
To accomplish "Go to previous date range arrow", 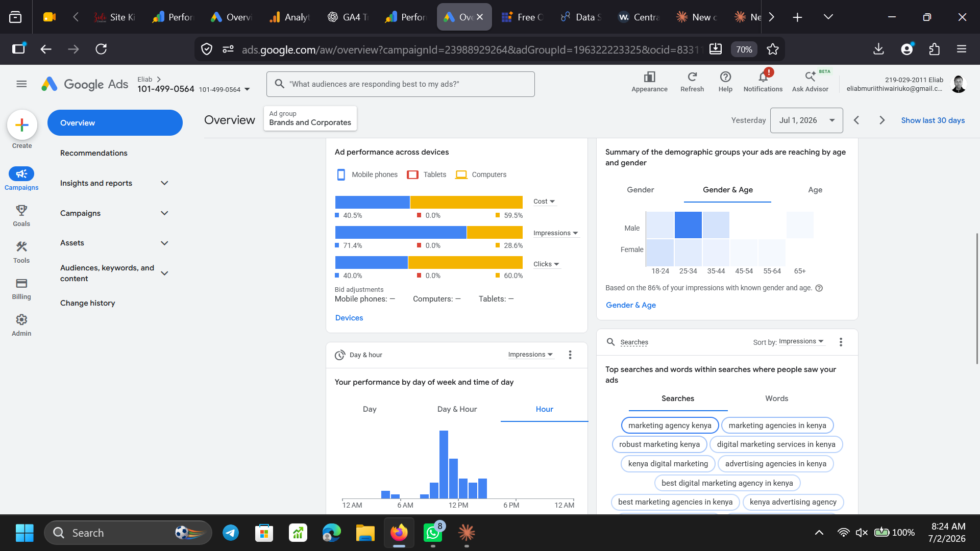I will tap(856, 120).
